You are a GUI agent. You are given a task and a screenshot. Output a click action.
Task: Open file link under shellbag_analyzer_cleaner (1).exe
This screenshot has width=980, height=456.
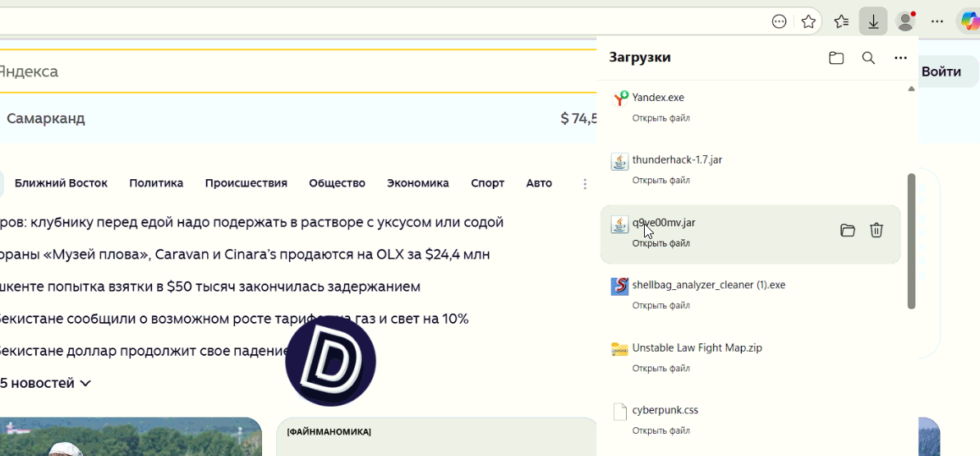[660, 306]
